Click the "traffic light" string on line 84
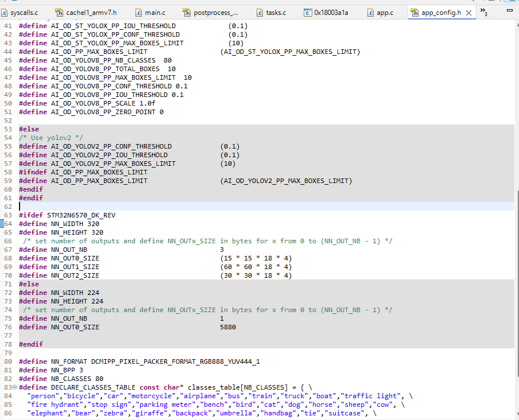The image size is (519, 420). (x=371, y=396)
